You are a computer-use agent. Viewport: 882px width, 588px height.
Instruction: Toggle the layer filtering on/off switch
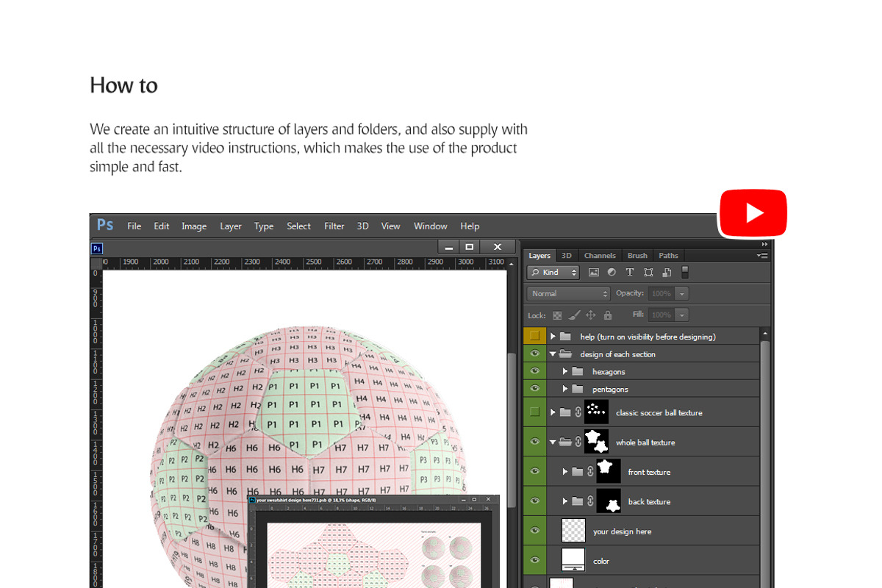tap(685, 272)
